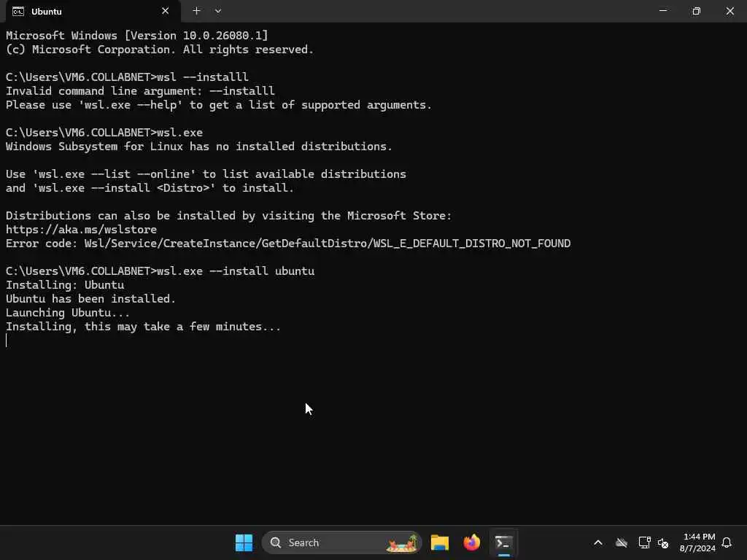Open the OneDrive tray icon
Viewport: 747px width, 560px height.
tap(622, 542)
